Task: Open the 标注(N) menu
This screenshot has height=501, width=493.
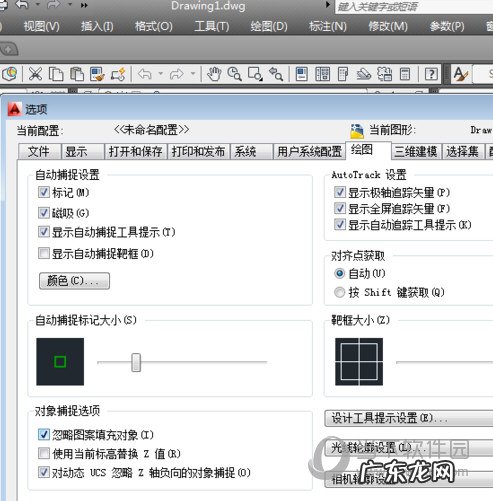Action: coord(328,26)
